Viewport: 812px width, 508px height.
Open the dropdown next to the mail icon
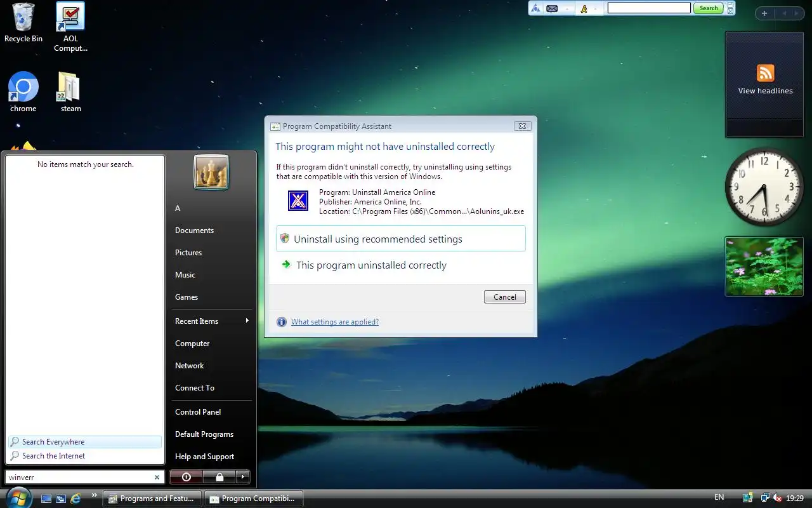click(x=566, y=9)
